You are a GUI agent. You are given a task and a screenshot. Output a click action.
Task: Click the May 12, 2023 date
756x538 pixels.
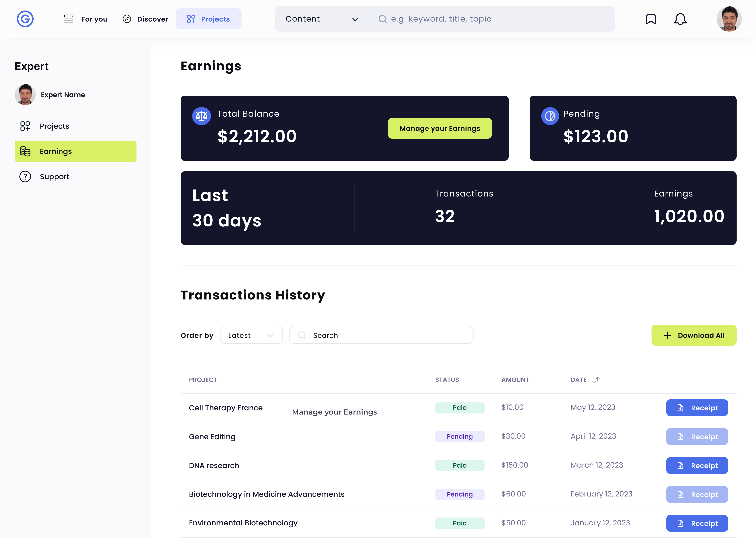(593, 408)
